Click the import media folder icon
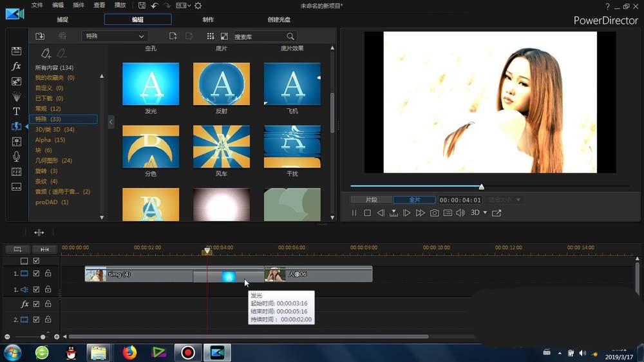 (x=40, y=36)
